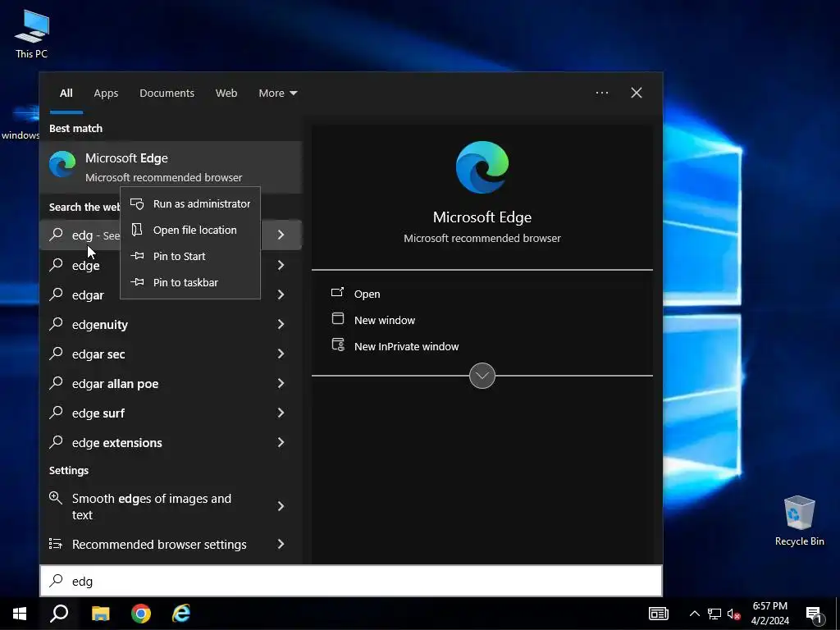Click the Run as administrator shield icon
840x630 pixels.
pos(137,203)
